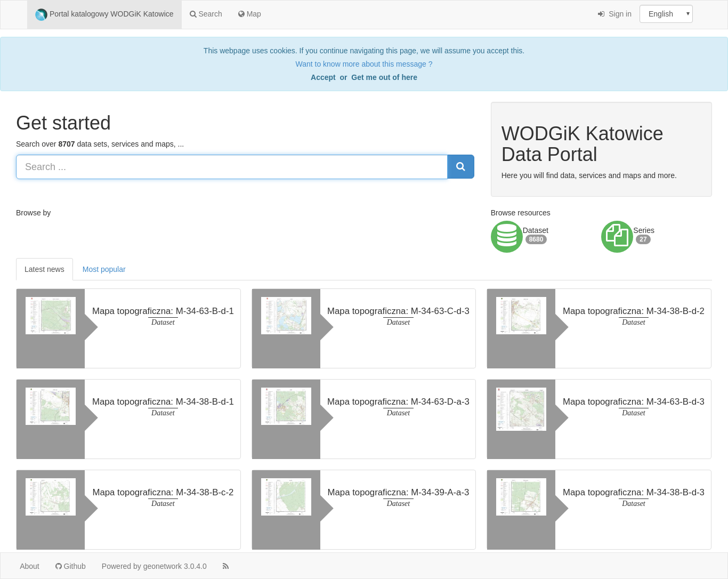Click the RSS feed icon in footer
Viewport: 728px width, 579px height.
tap(225, 566)
